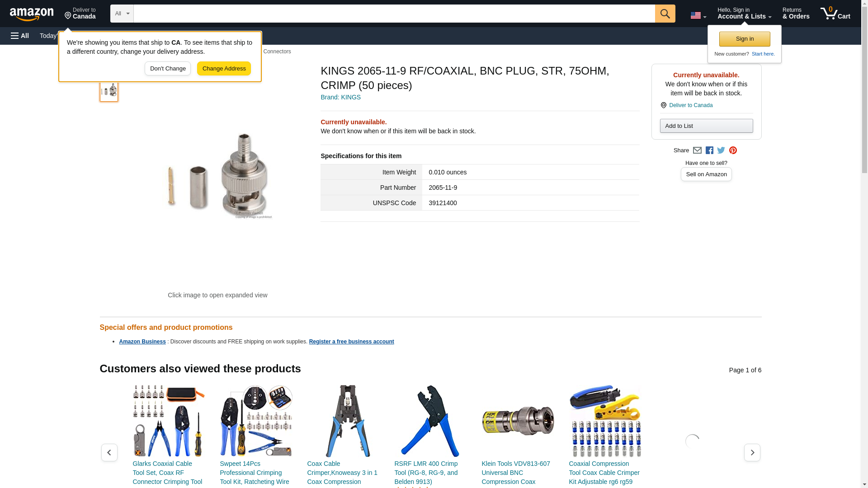Viewport: 868px width, 488px height.
Task: Share product on Pinterest icon
Action: tap(733, 150)
